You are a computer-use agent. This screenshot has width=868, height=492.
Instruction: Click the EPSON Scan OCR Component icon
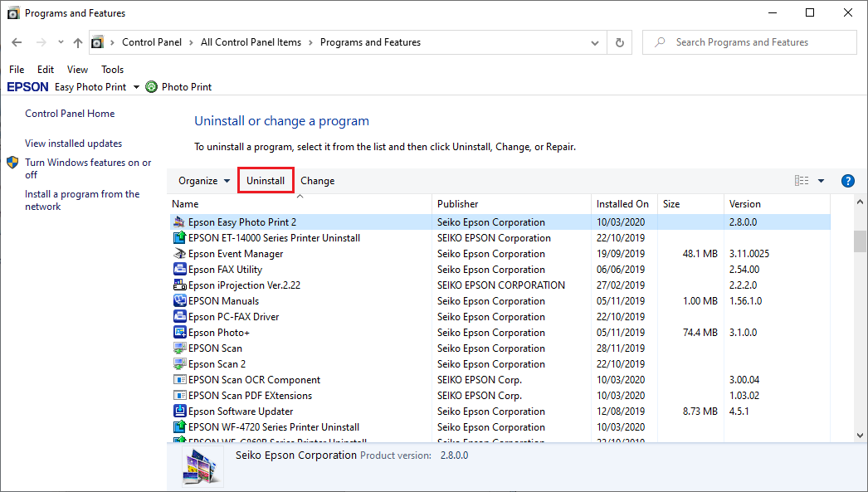pos(178,380)
